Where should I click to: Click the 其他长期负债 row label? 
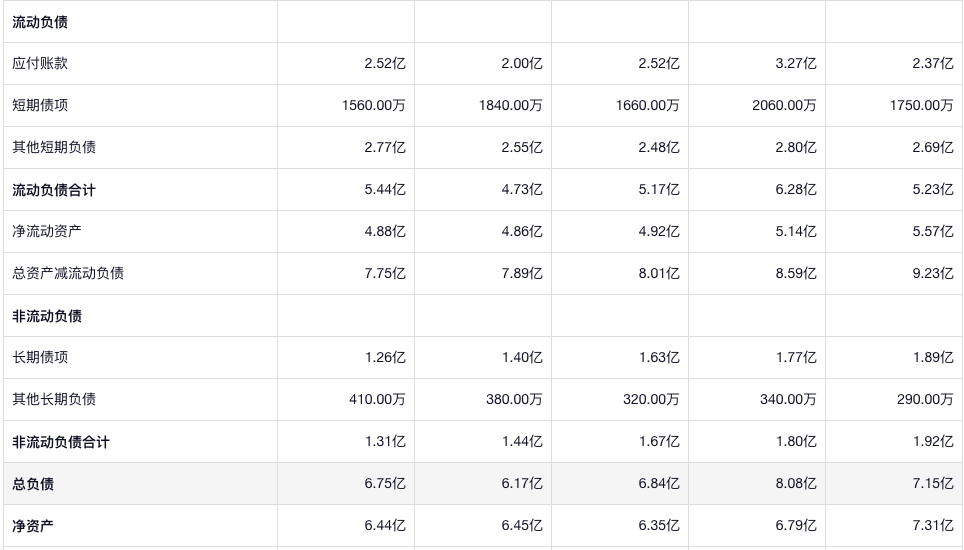[54, 399]
